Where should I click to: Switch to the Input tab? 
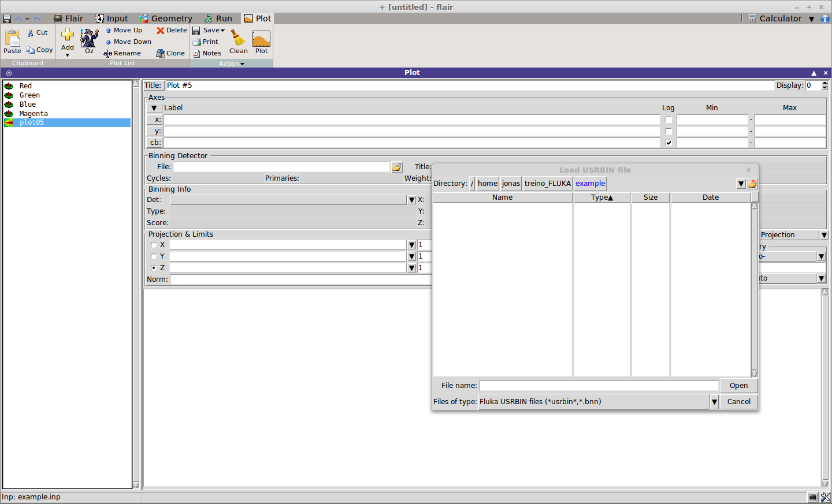[112, 18]
